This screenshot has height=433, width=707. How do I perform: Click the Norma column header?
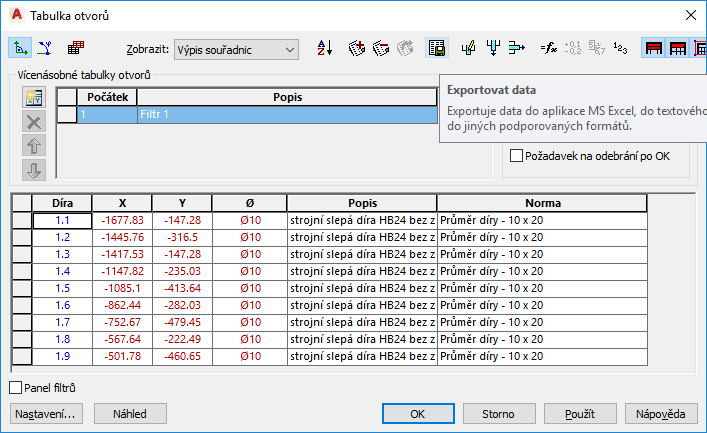pyautogui.click(x=541, y=203)
